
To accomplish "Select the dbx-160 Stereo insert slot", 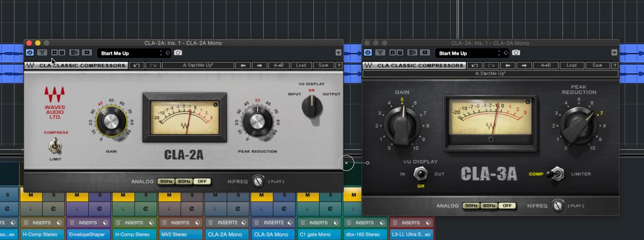I will 364,234.
